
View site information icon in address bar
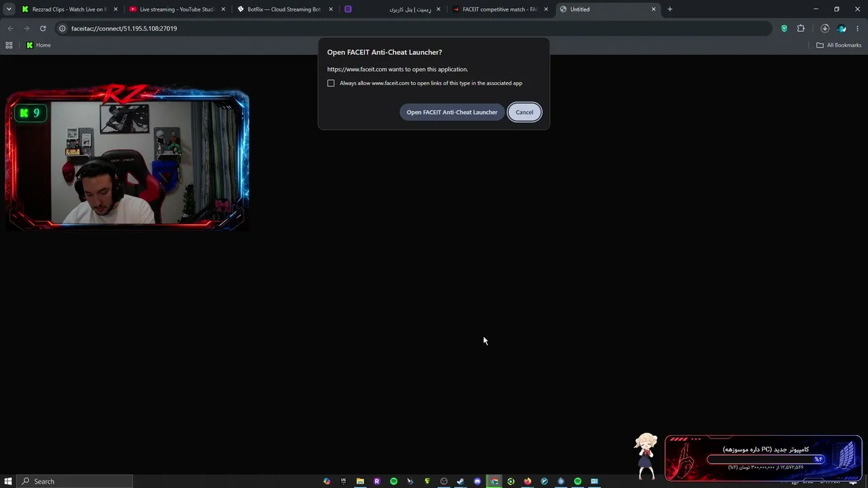click(x=62, y=28)
